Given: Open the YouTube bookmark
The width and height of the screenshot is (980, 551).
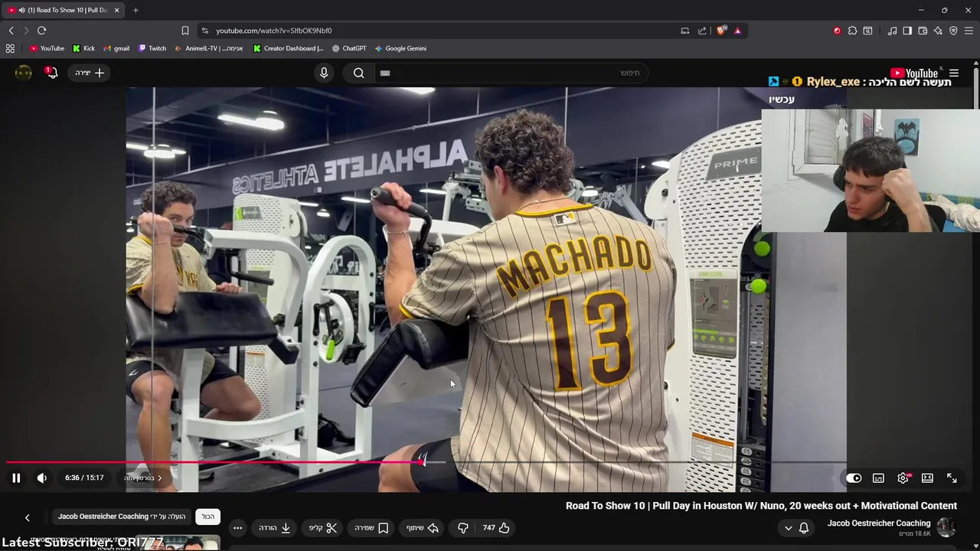Looking at the screenshot, I should [x=47, y=48].
